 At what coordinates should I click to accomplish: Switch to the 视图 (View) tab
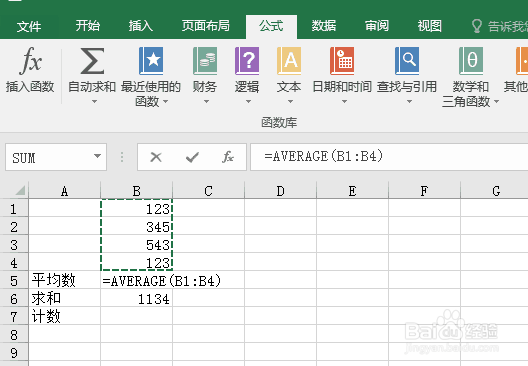point(429,26)
